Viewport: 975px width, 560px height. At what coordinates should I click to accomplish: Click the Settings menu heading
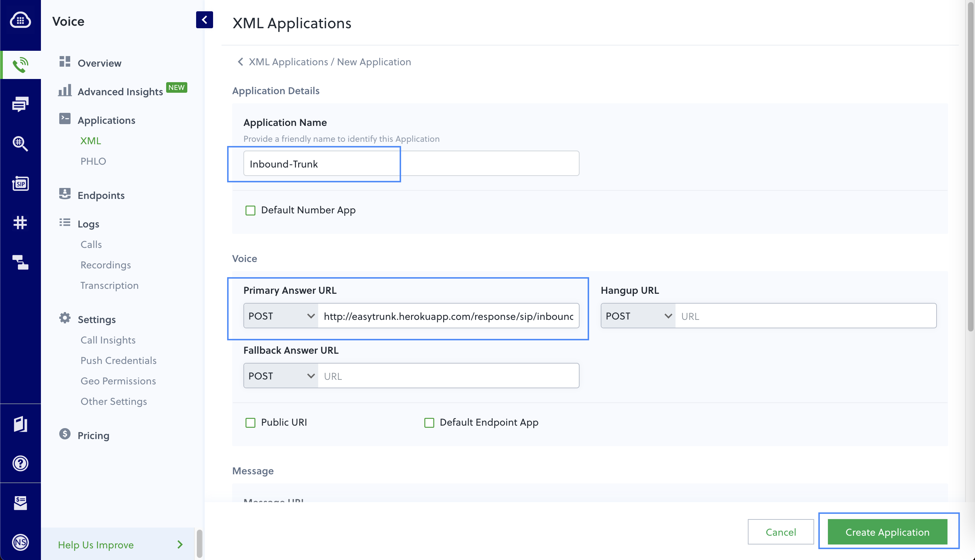point(97,319)
